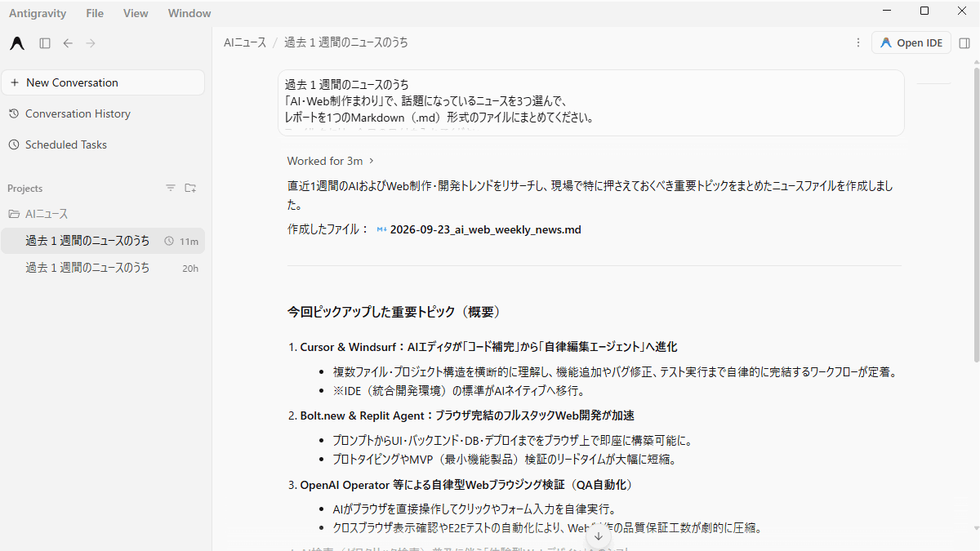Click the AIニュース breadcrumb
Viewport: 980px width, 551px height.
tap(245, 42)
